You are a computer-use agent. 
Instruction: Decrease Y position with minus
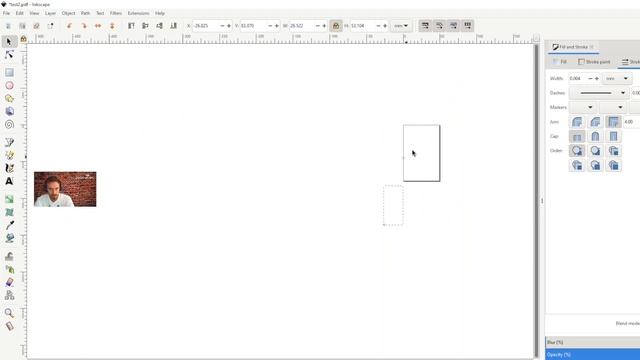270,26
